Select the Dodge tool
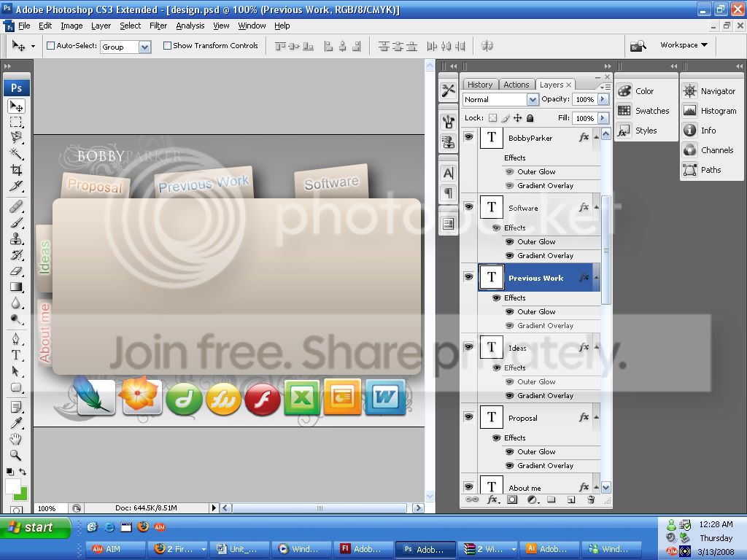 [16, 319]
